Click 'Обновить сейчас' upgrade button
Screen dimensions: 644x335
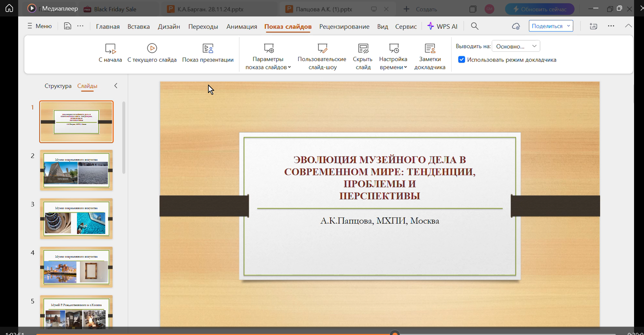click(540, 9)
